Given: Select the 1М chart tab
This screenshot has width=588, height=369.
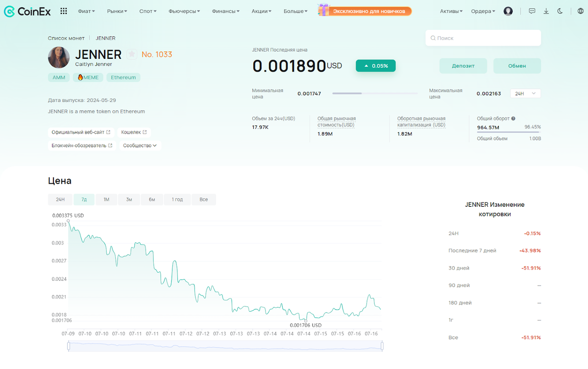Looking at the screenshot, I should [106, 199].
